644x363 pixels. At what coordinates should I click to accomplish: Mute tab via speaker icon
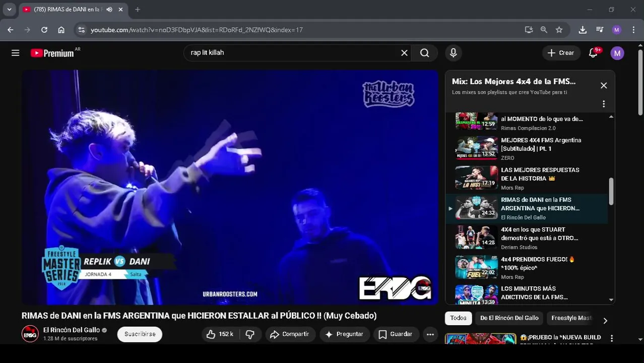[109, 10]
